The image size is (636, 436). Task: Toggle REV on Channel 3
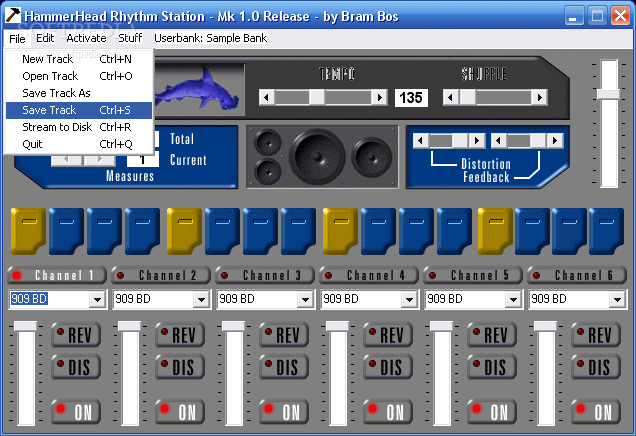tap(284, 335)
